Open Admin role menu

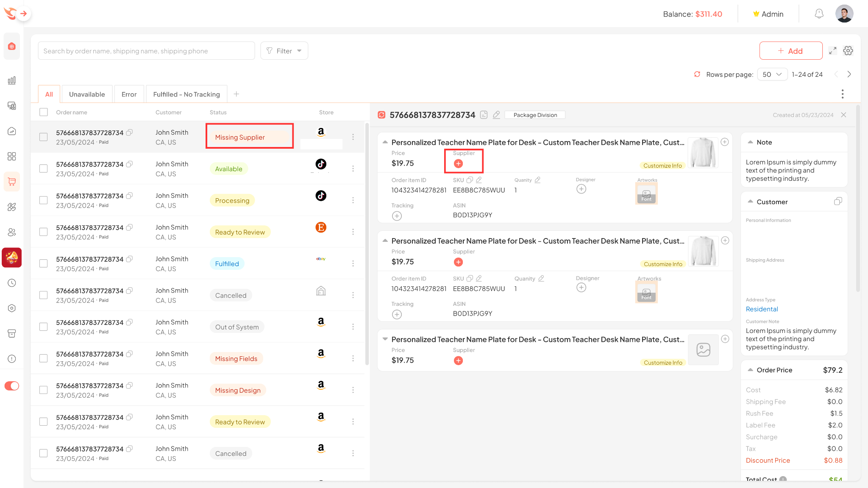(768, 14)
